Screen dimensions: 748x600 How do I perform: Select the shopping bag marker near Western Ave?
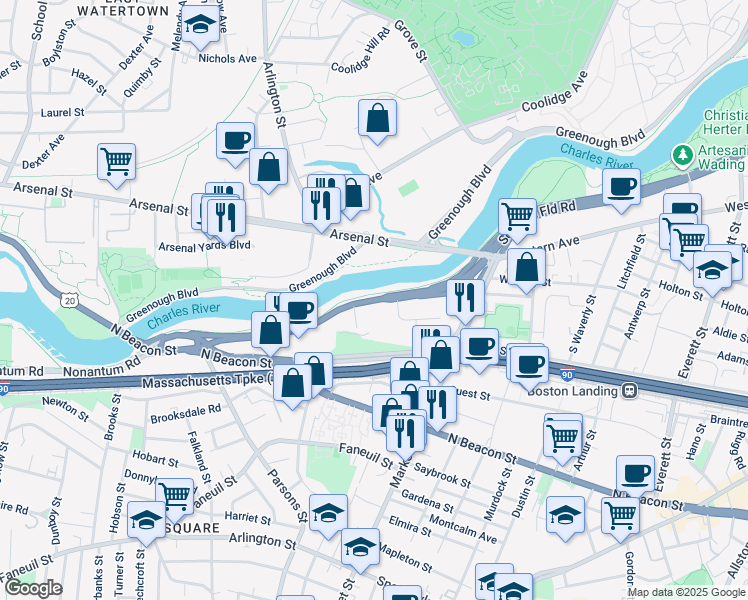(526, 270)
